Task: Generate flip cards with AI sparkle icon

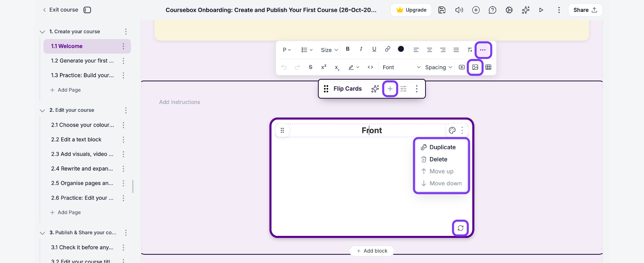Action: click(375, 89)
